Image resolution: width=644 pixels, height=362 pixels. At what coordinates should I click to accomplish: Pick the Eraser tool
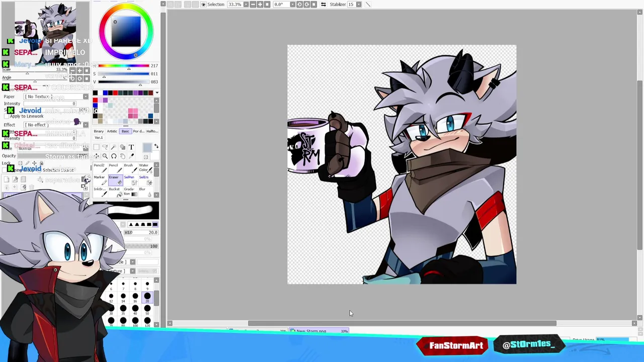pos(116,180)
